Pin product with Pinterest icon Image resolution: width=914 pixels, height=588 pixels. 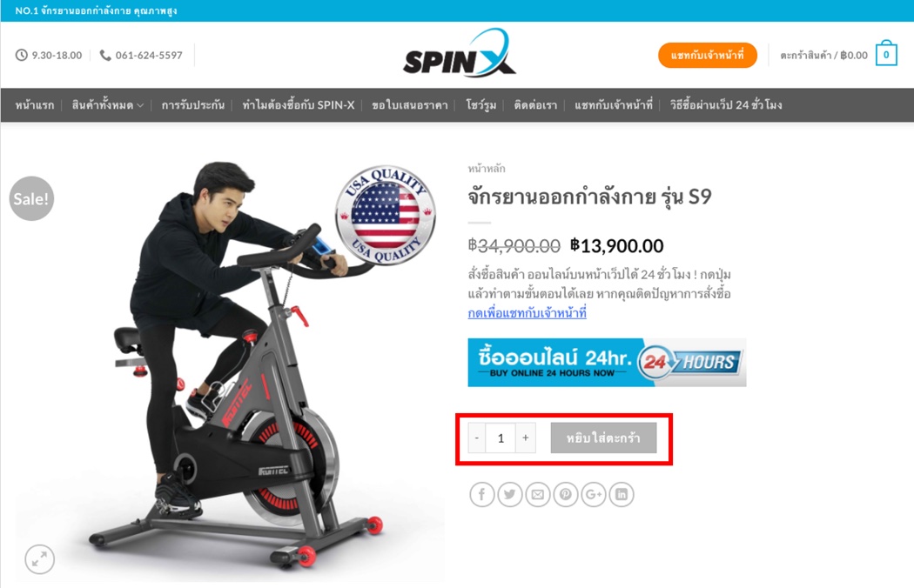click(x=566, y=494)
